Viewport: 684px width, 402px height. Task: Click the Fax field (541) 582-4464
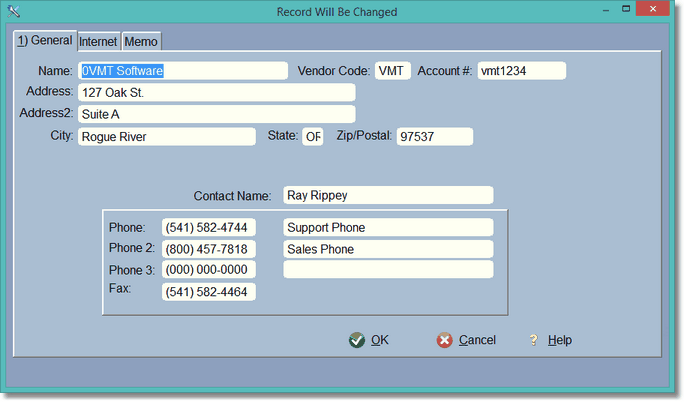[x=209, y=292]
